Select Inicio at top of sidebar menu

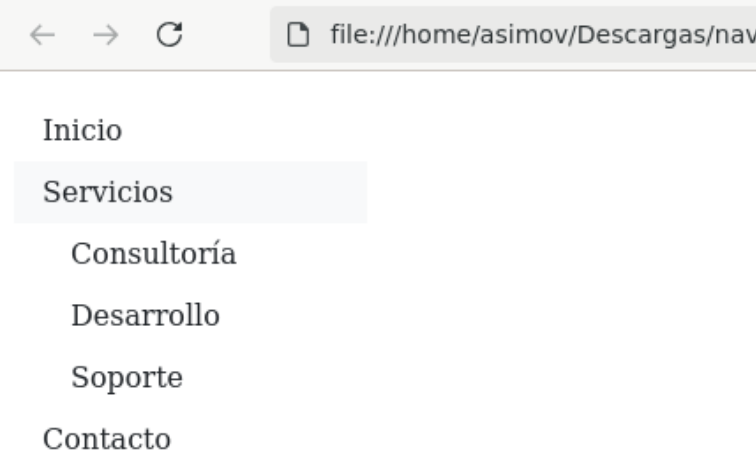coord(82,131)
